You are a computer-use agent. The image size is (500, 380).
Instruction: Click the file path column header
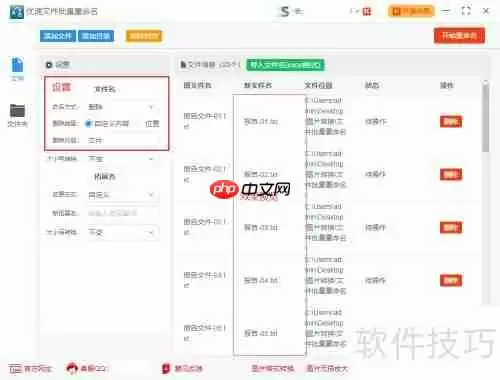pos(318,85)
